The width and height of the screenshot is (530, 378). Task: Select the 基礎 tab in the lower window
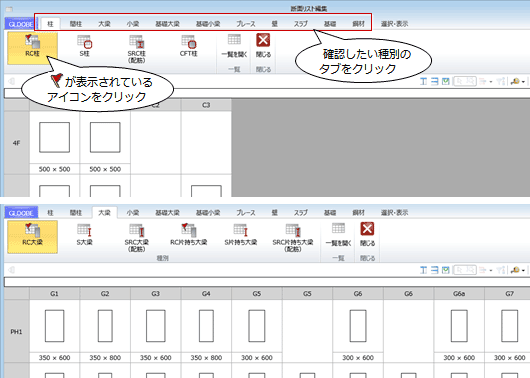pyautogui.click(x=330, y=213)
